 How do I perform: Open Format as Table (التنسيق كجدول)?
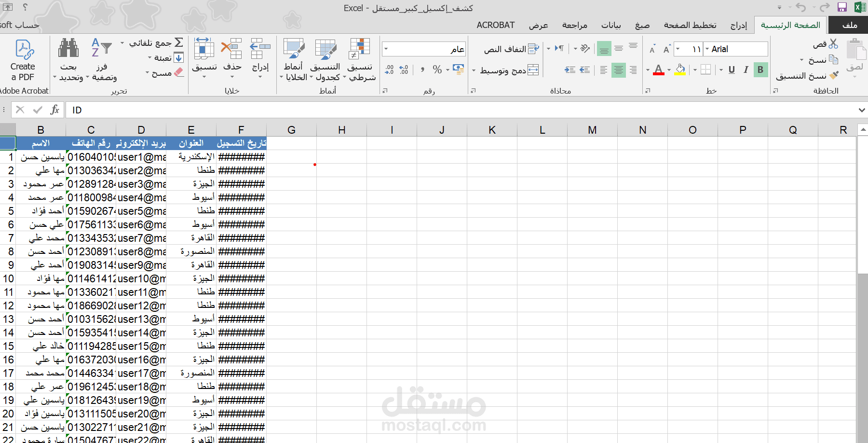click(x=325, y=59)
